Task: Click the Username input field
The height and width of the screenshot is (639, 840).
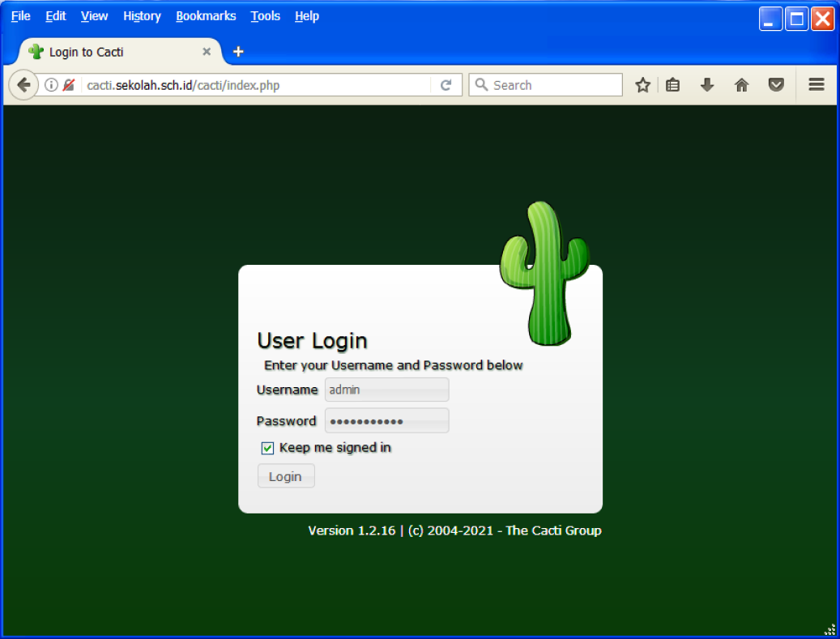Action: (386, 390)
